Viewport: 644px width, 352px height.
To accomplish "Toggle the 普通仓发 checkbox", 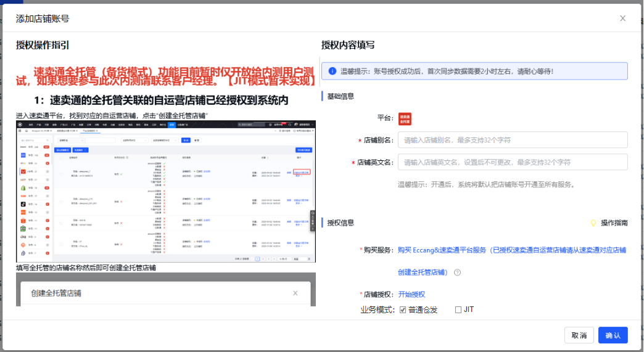I will click(x=403, y=309).
